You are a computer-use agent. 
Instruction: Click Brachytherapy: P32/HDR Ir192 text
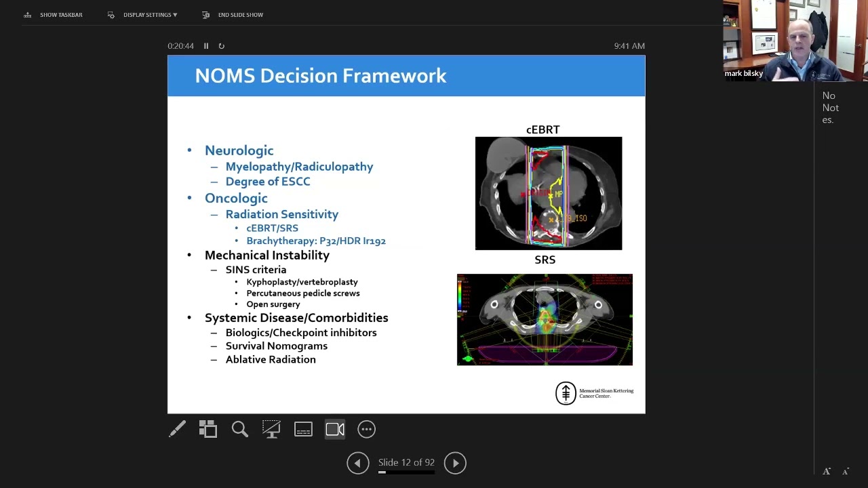(x=316, y=241)
